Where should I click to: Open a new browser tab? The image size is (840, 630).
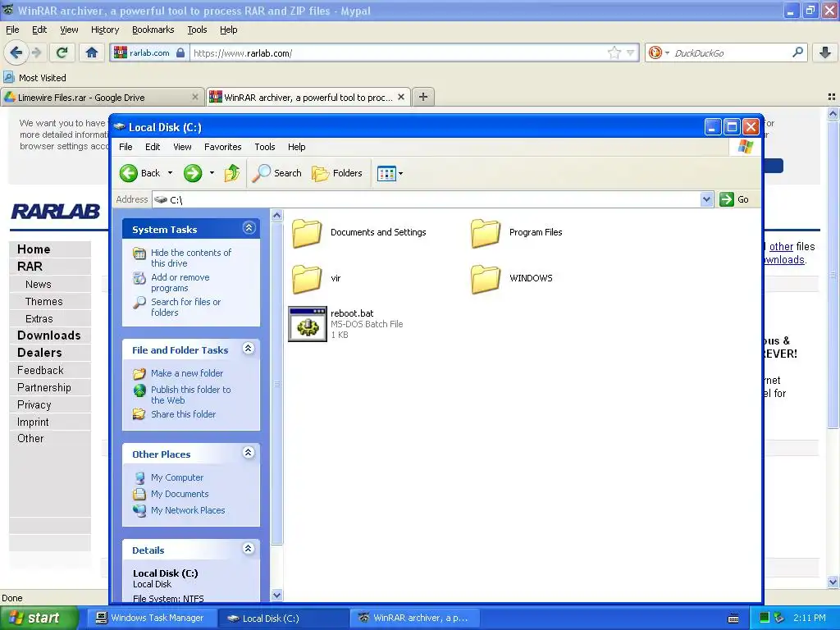coord(423,97)
